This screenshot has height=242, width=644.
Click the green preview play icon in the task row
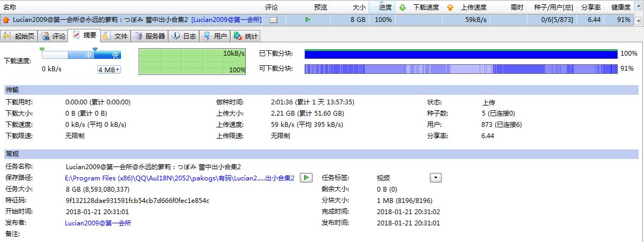(x=308, y=20)
